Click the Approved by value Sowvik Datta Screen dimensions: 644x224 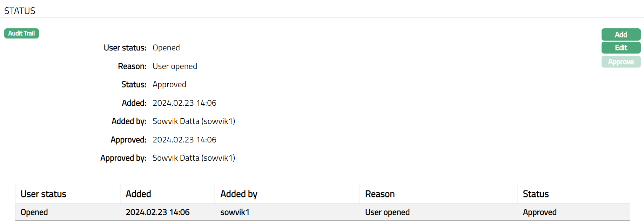point(194,158)
